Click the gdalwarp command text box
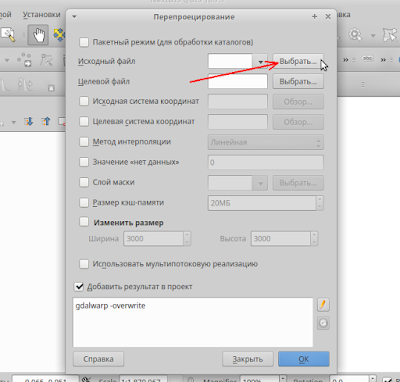 pos(193,322)
